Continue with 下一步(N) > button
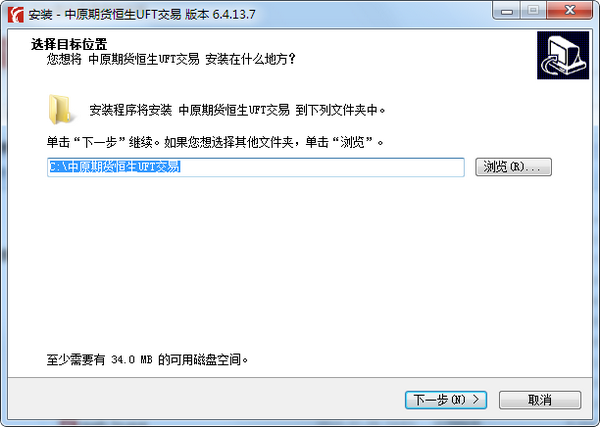The image size is (600, 427). point(446,400)
